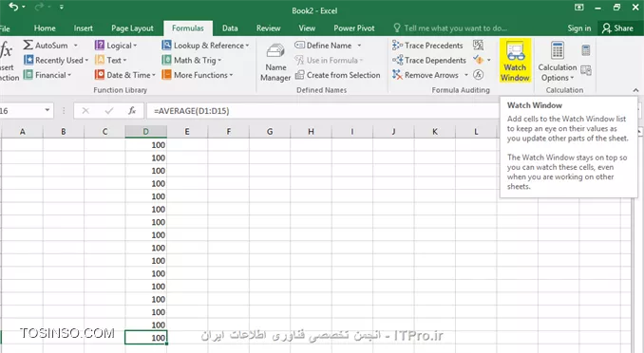Click Remove Arrows
Image resolution: width=644 pixels, height=353 pixels.
coord(426,75)
